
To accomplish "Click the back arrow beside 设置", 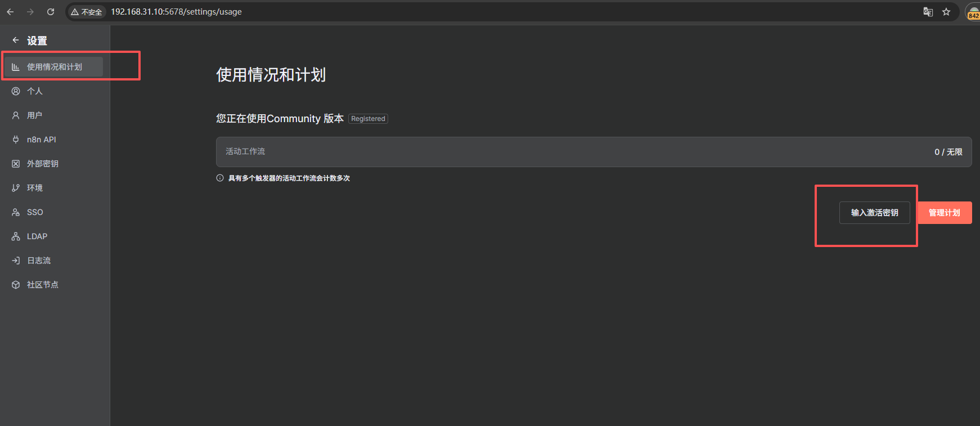I will click(x=16, y=41).
